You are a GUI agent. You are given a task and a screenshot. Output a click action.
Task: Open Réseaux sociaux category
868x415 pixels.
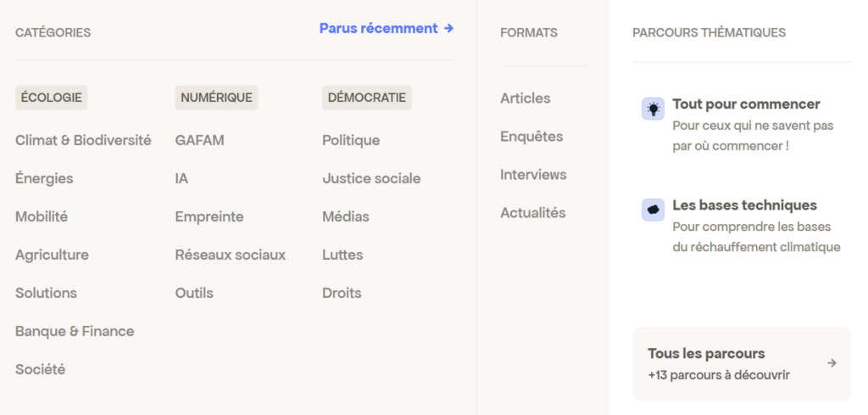(x=231, y=255)
